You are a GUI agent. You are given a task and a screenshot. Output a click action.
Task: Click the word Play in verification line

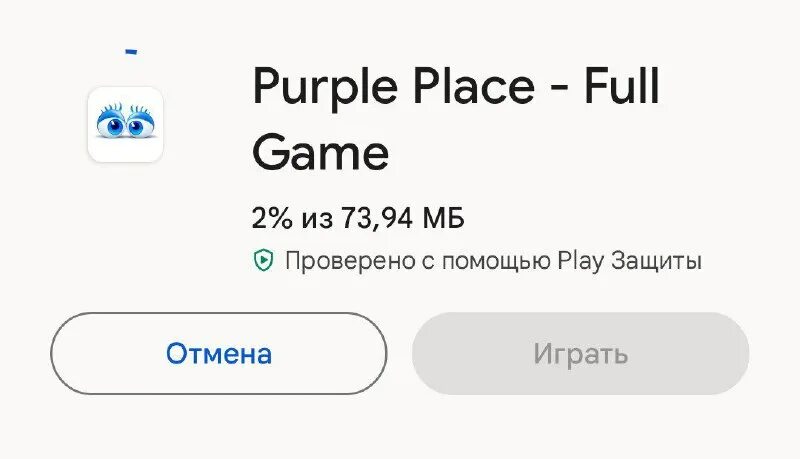(575, 262)
